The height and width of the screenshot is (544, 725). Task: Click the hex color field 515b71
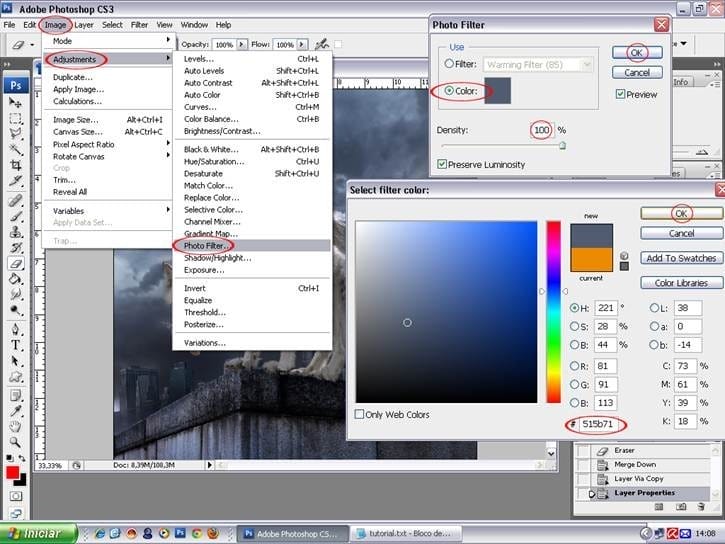[601, 424]
